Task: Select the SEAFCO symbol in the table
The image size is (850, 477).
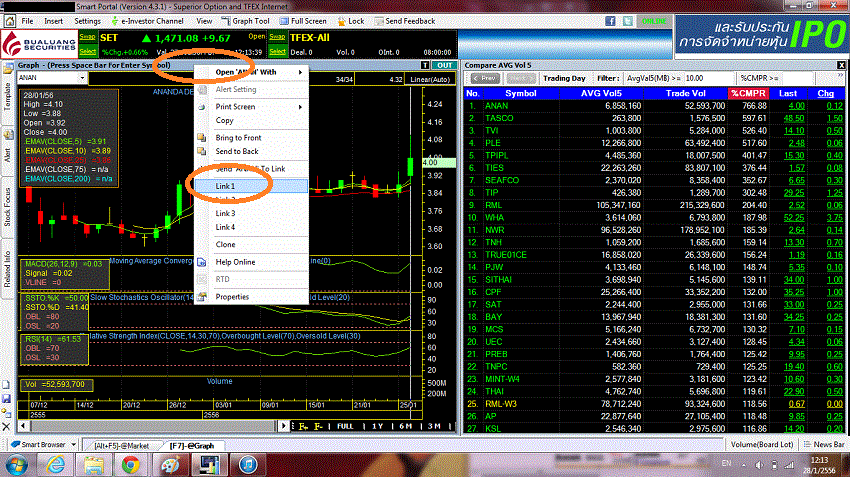Action: click(501, 180)
